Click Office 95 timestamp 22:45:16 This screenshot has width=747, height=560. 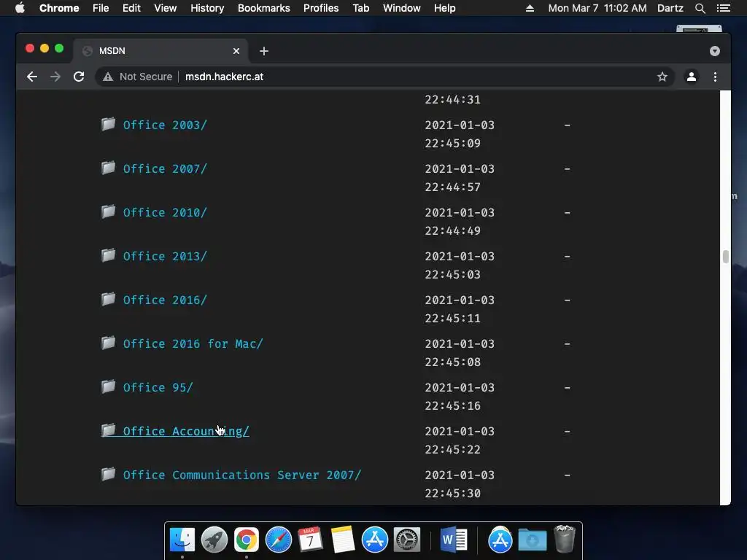[452, 405]
